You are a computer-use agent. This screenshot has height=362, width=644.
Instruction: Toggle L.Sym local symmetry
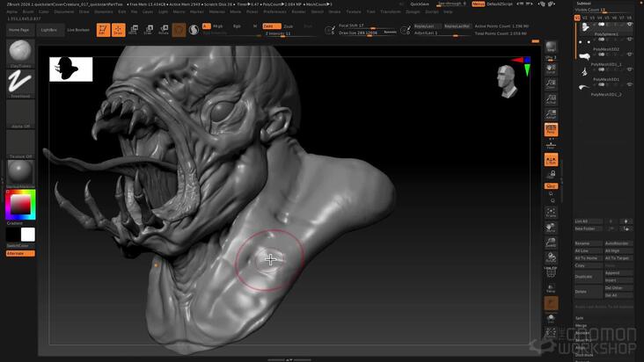pos(551,160)
